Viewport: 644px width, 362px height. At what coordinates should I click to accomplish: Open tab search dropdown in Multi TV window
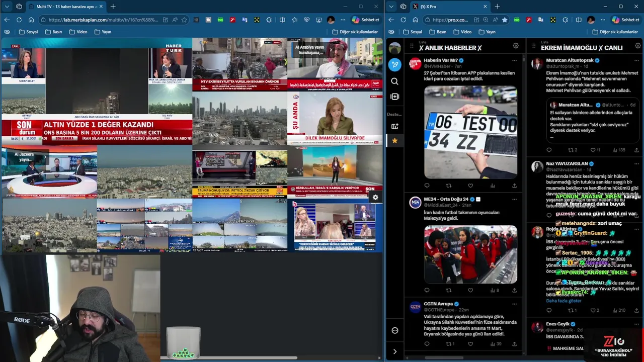tap(7, 7)
